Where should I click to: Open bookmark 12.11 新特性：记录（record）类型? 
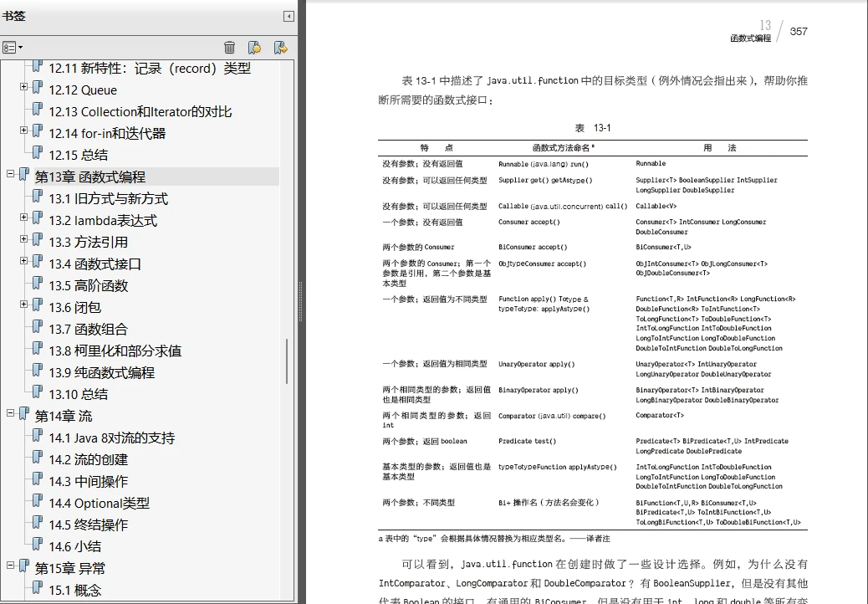(150, 68)
